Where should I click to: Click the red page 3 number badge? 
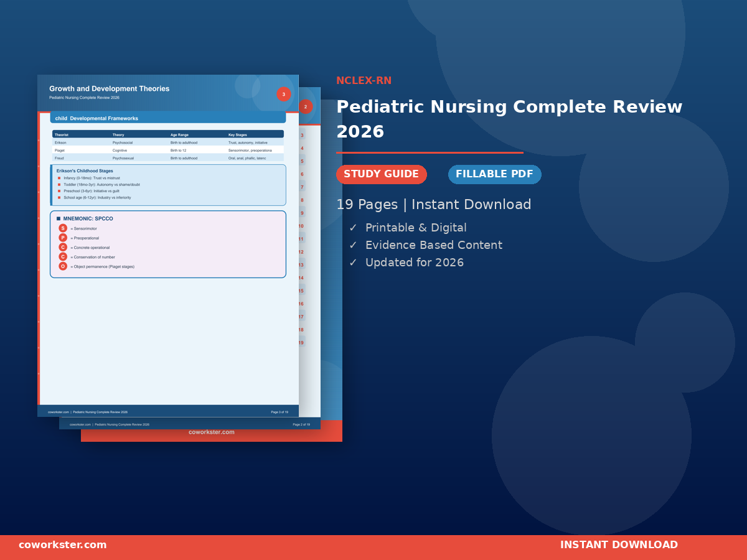tap(284, 95)
